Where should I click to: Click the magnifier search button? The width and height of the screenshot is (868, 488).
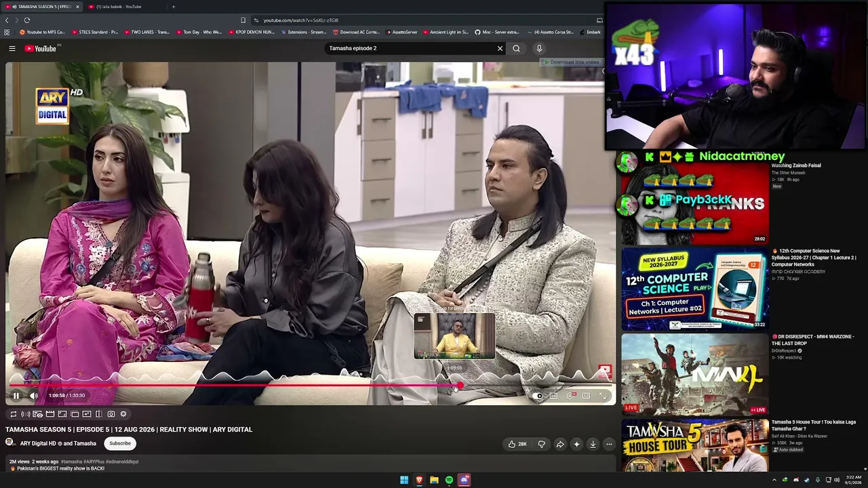(516, 48)
